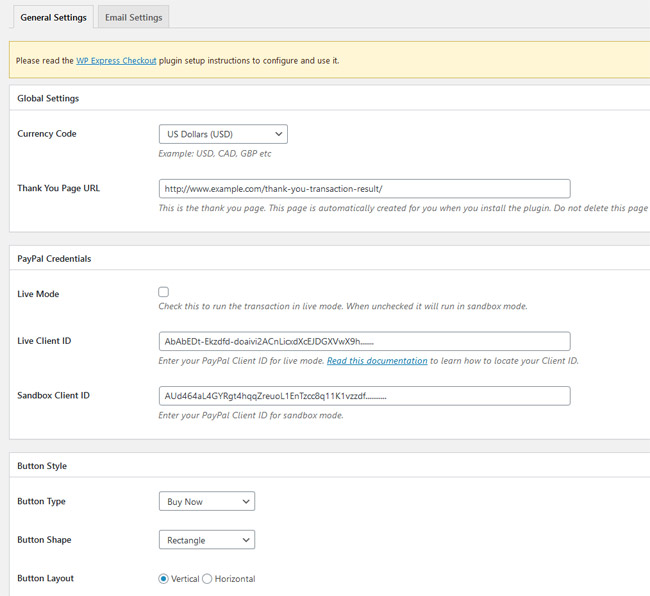Click into the Sandbox Client ID field

[x=364, y=396]
